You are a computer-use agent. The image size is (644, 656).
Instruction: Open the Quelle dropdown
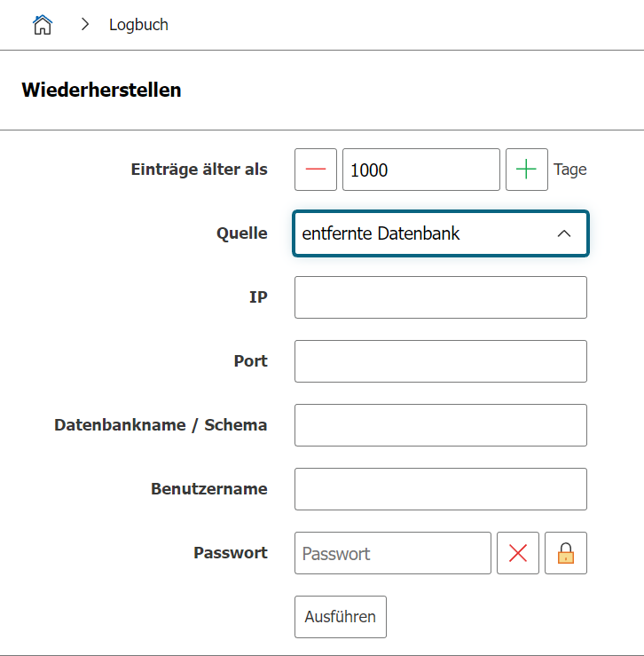(x=441, y=233)
